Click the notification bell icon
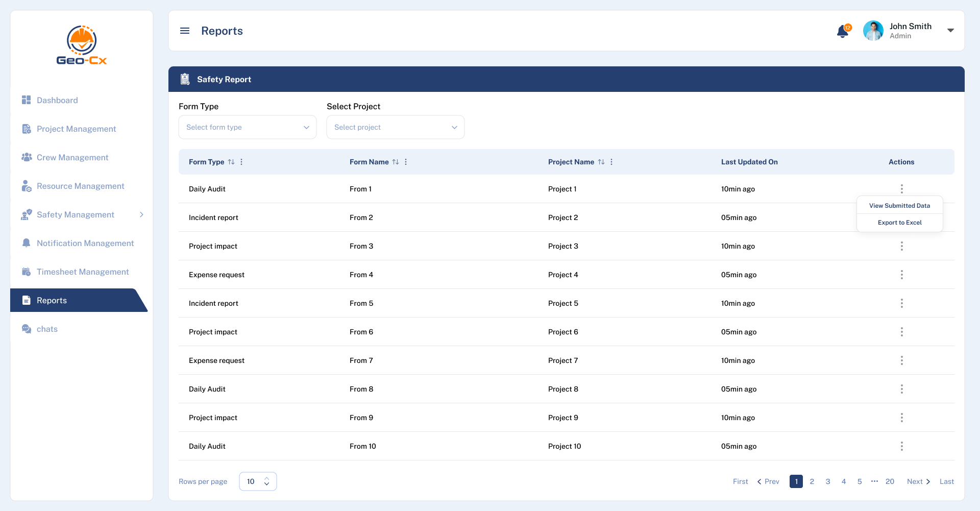 [842, 32]
